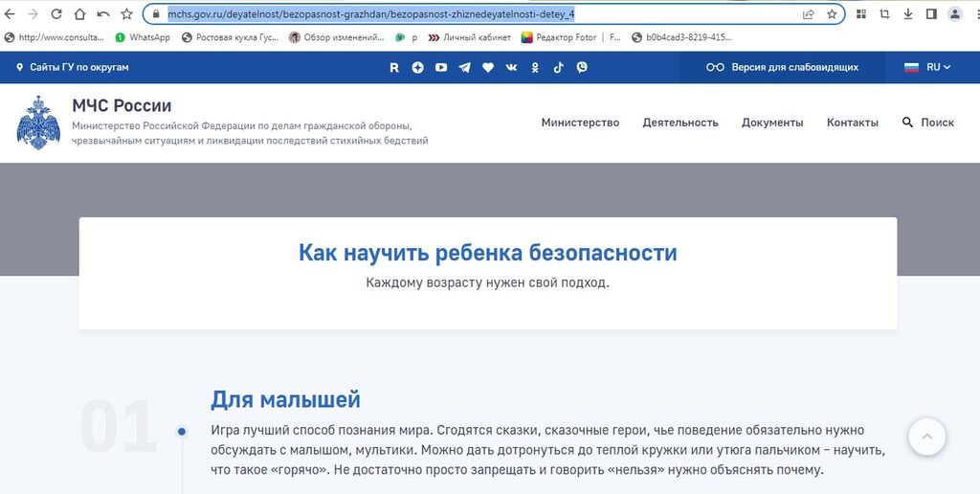Open the Telegram social link

click(464, 67)
